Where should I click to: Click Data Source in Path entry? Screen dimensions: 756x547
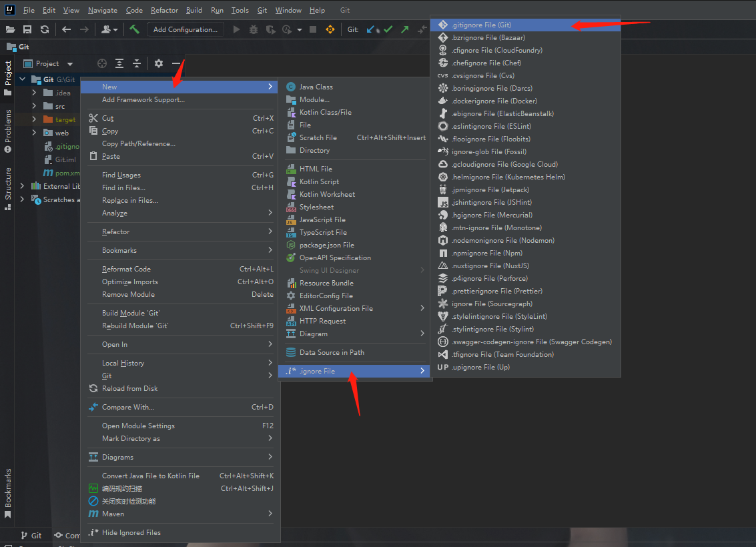pos(356,352)
